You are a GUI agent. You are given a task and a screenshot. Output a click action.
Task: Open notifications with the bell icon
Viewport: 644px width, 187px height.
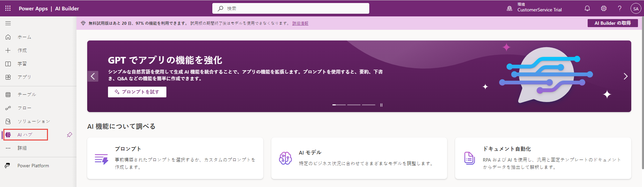click(x=587, y=8)
